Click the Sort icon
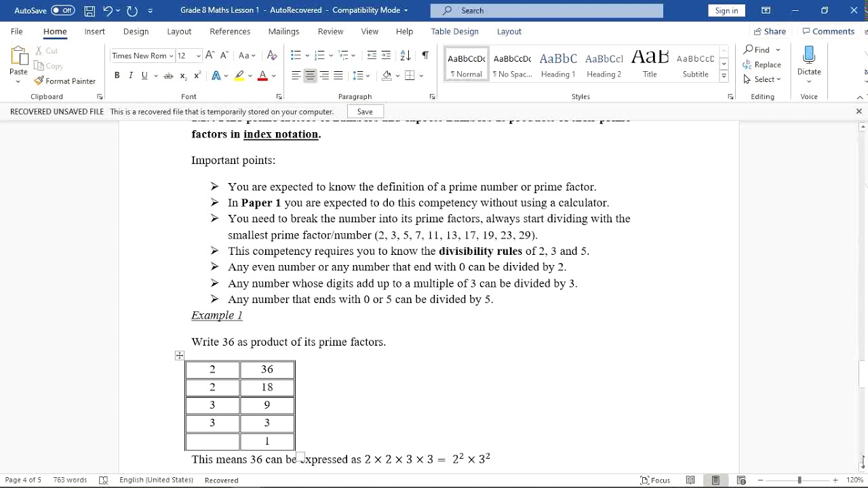Screen dimensions: 868x488 click(x=406, y=56)
